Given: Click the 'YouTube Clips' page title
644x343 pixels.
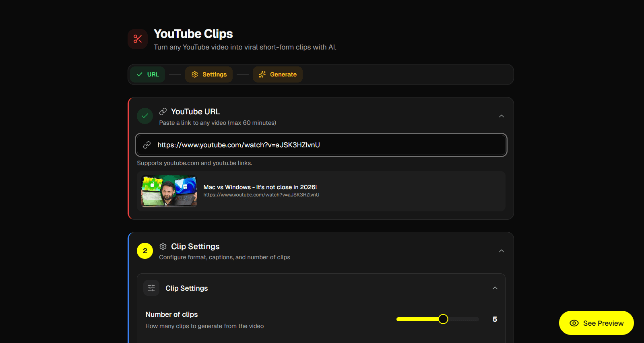Looking at the screenshot, I should pos(193,34).
